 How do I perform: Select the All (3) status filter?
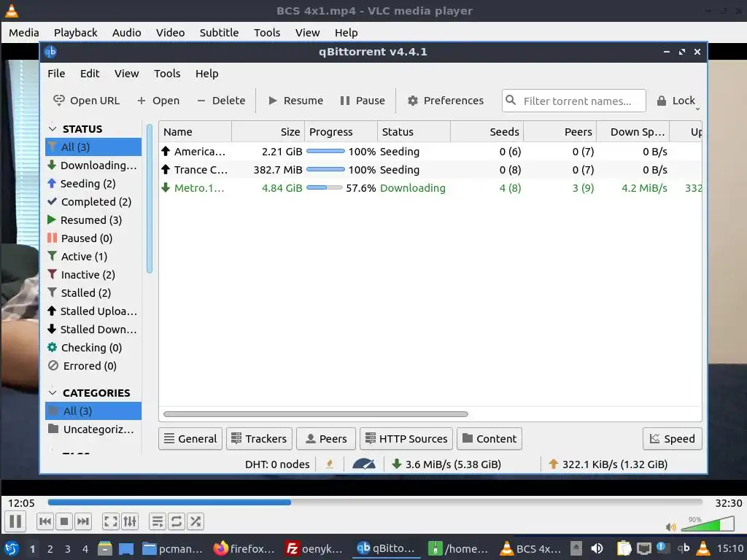point(93,147)
